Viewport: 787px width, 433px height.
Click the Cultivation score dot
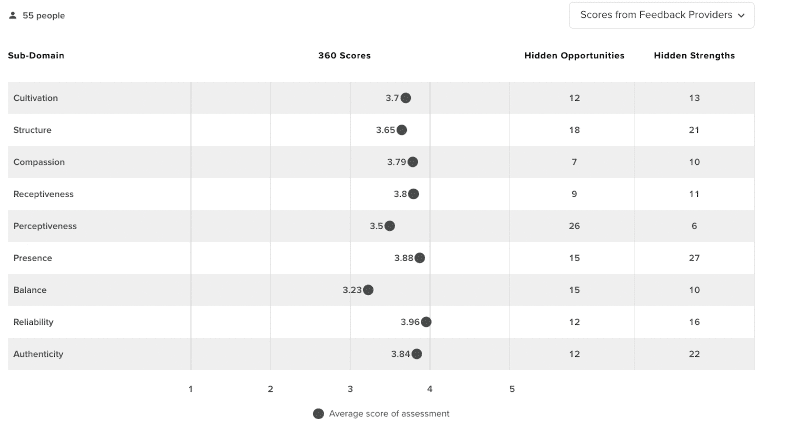406,98
